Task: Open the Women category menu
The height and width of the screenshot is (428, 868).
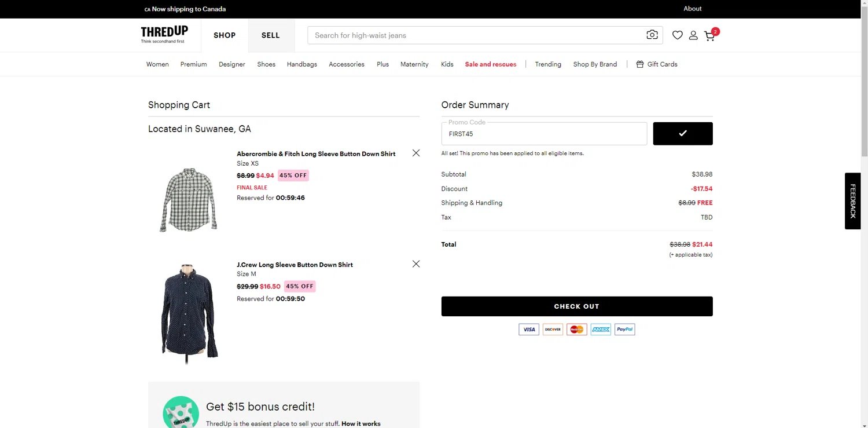Action: pos(157,64)
